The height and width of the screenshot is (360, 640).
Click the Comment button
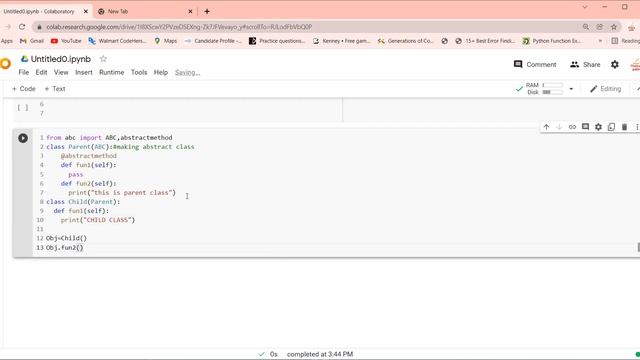535,64
